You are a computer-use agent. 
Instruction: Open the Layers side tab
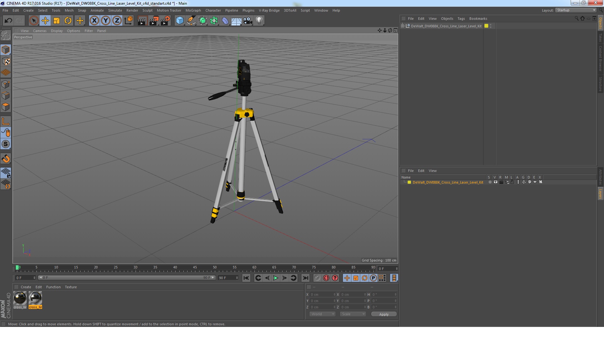pos(601,194)
